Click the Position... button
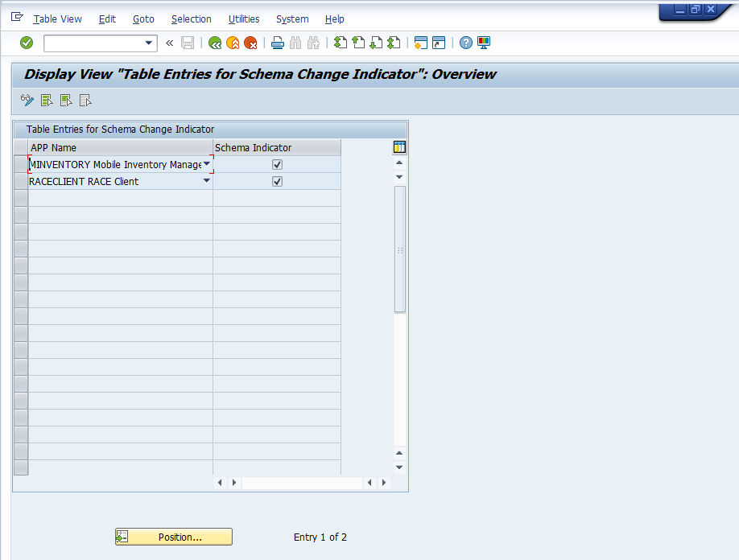 174,537
